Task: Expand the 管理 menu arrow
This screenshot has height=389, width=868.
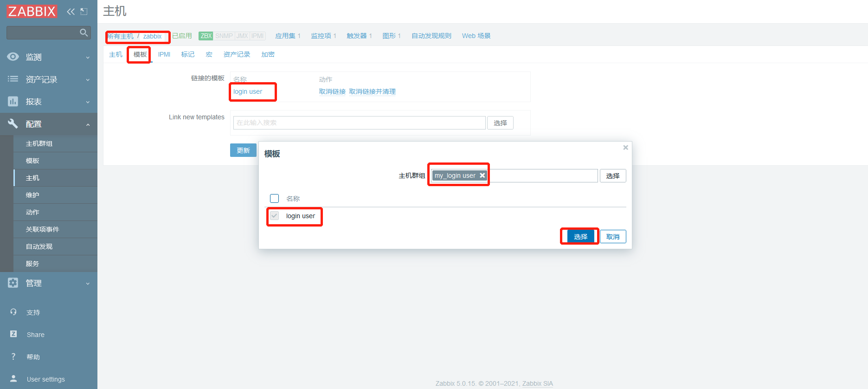Action: click(x=88, y=284)
